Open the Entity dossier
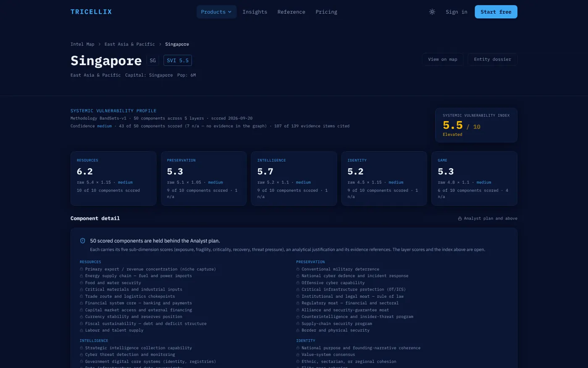The image size is (588, 368). tap(493, 59)
